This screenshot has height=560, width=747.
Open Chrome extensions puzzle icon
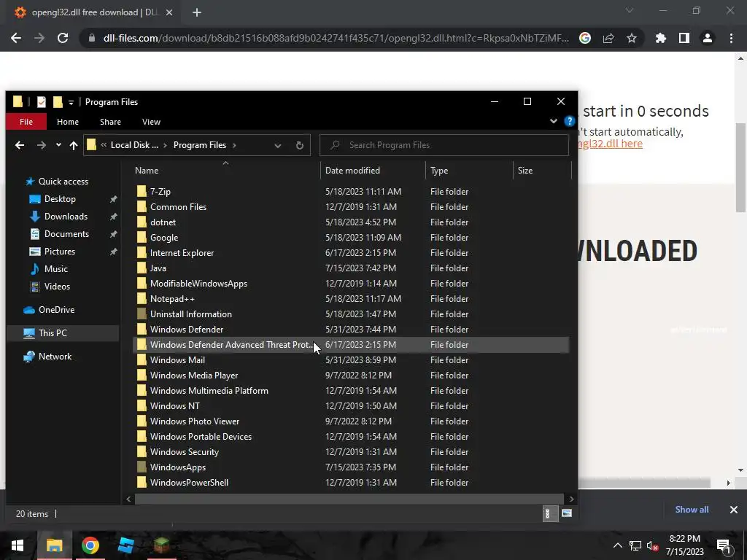[661, 38]
